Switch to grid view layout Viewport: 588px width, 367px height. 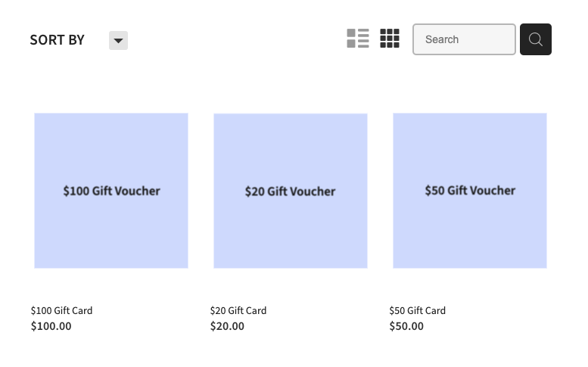pyautogui.click(x=390, y=39)
